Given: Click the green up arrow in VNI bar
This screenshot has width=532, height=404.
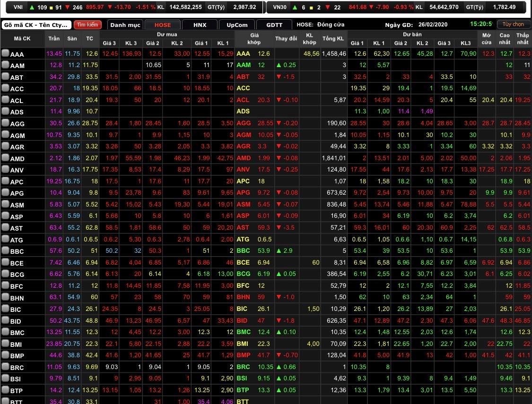Looking at the screenshot, I should (x=32, y=7).
